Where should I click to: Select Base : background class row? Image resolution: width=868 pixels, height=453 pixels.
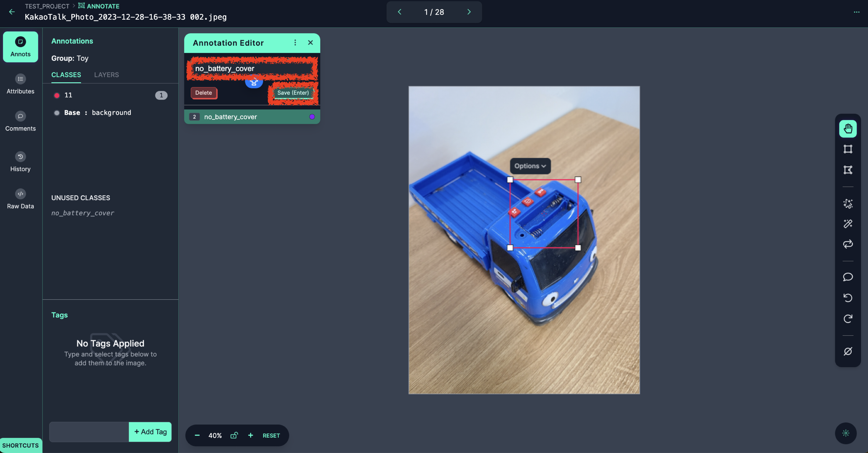111,113
